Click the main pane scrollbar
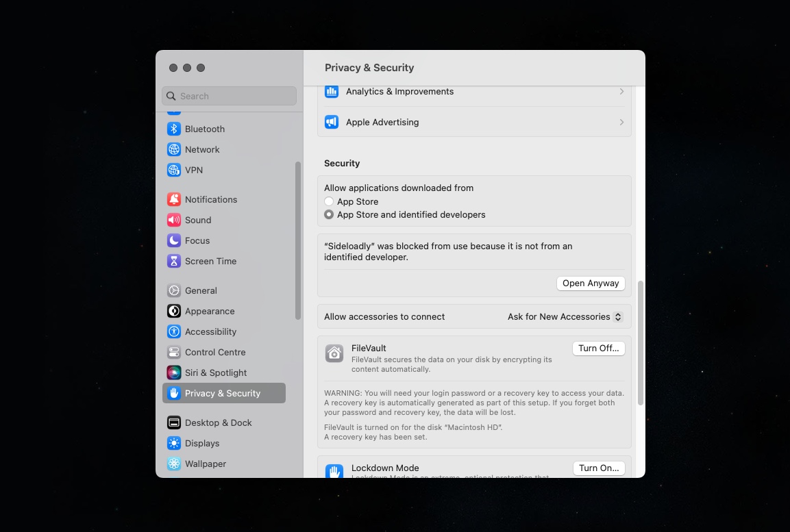The width and height of the screenshot is (790, 532). pos(641,343)
